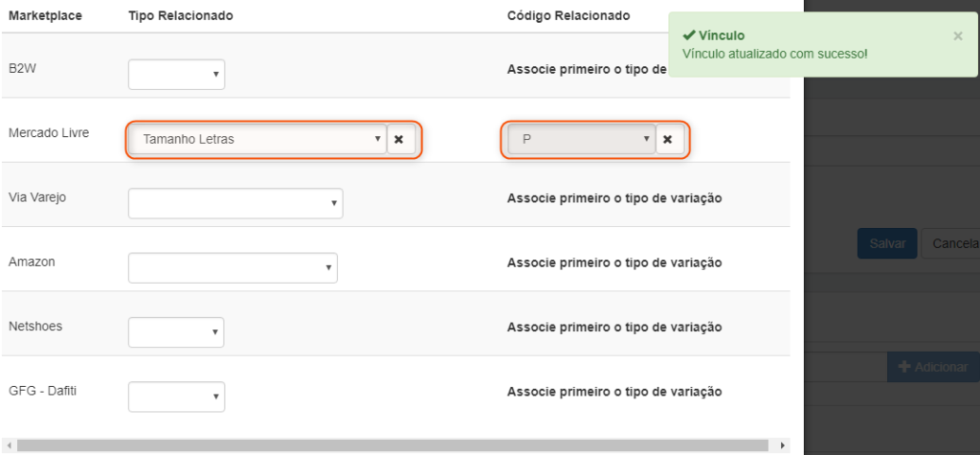
Task: Open the B2W Tipo Relacionado dropdown
Action: point(176,75)
